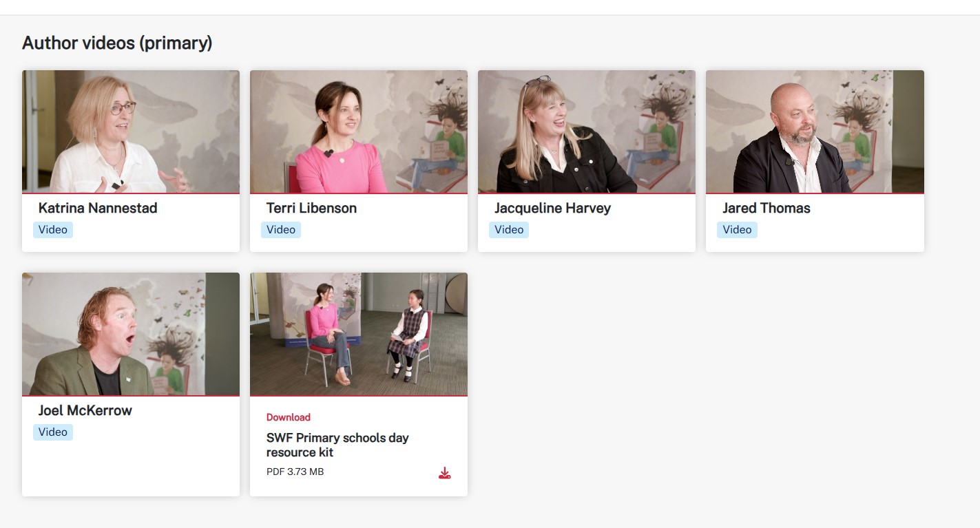Click the red Download label

pyautogui.click(x=289, y=417)
